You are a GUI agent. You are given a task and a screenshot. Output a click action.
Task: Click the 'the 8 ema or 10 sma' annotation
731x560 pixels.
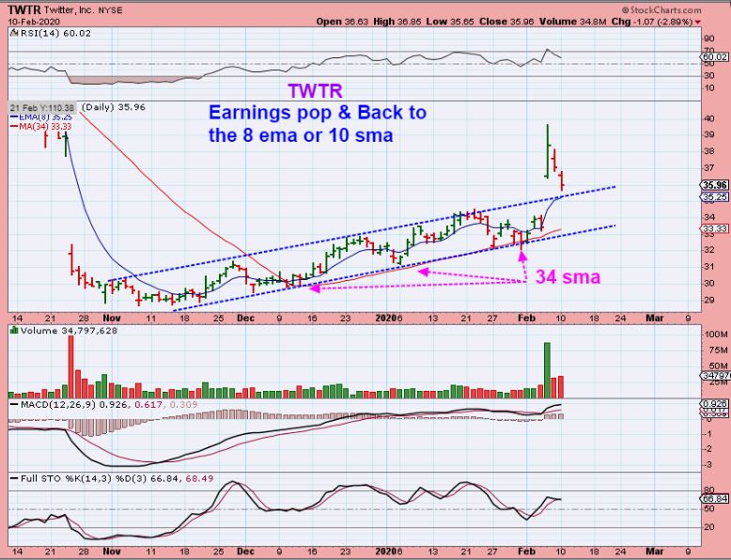point(301,135)
